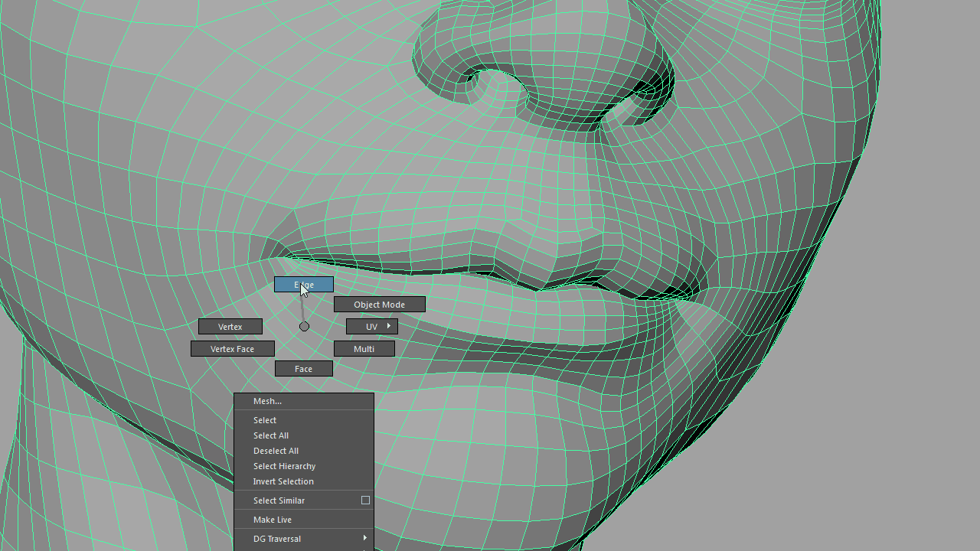This screenshot has width=980, height=551.
Task: Choose Edge in the marking menu
Action: (304, 285)
